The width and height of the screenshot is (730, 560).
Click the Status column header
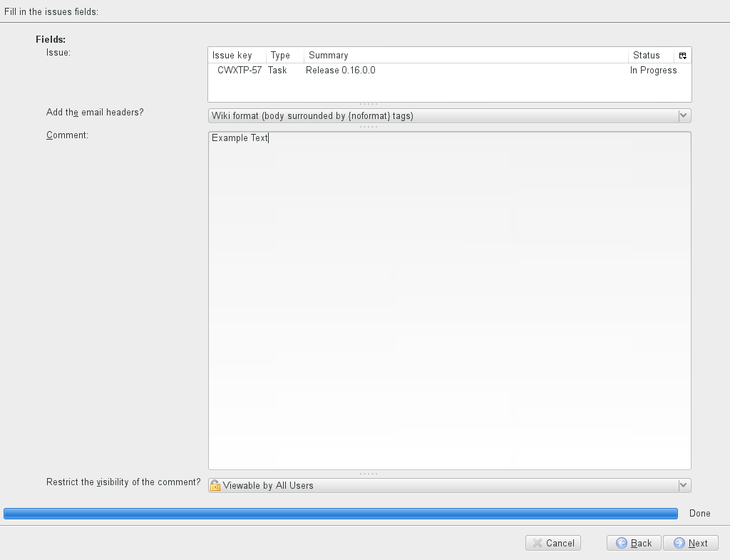[646, 56]
